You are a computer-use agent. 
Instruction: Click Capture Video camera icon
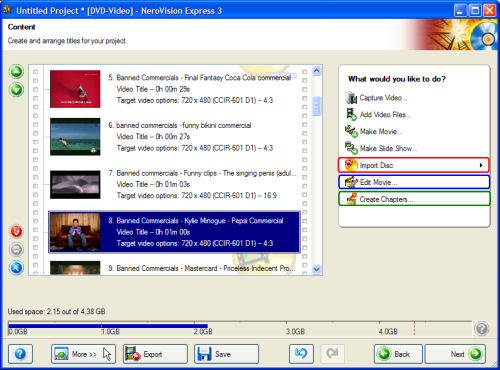[351, 98]
